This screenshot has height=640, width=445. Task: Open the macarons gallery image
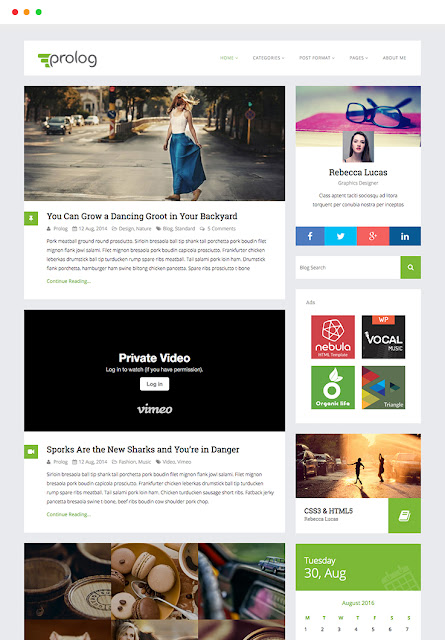[x=154, y=581]
